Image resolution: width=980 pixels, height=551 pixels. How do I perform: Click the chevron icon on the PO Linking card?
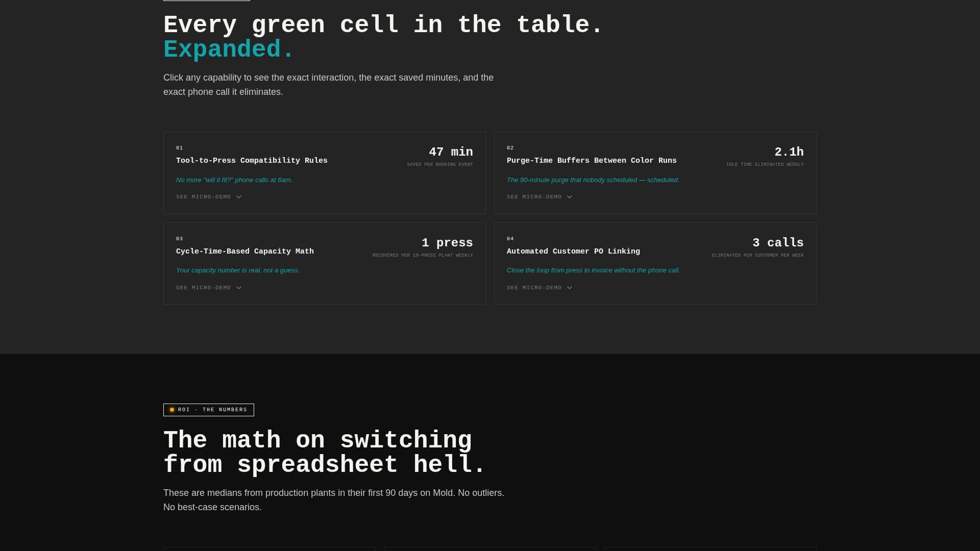[x=569, y=287]
